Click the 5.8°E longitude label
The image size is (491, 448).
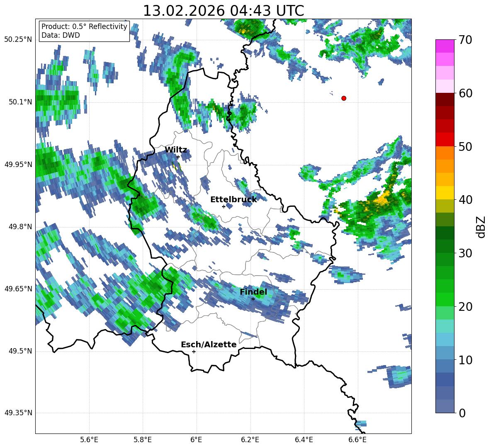[143, 440]
